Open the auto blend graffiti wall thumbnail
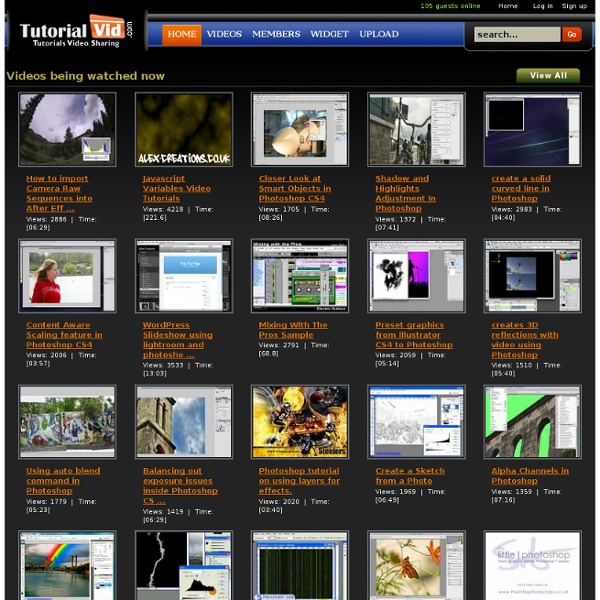 click(67, 422)
